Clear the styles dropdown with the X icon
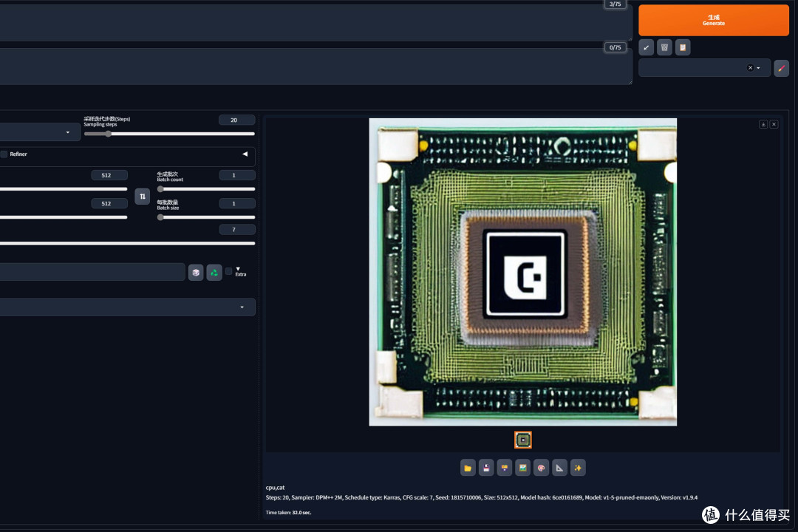798x532 pixels. (x=750, y=68)
